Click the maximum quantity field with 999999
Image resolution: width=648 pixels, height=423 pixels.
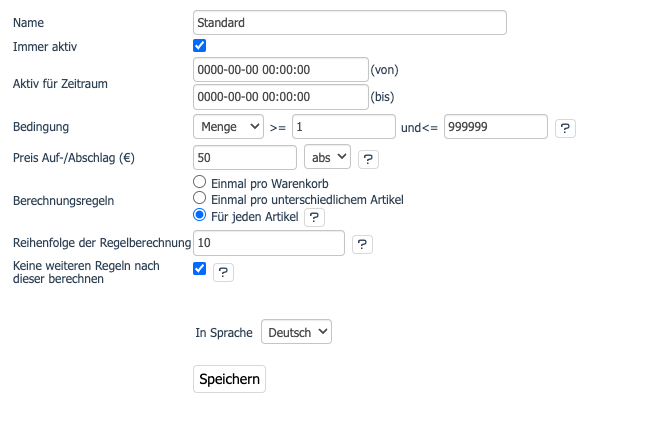[496, 127]
